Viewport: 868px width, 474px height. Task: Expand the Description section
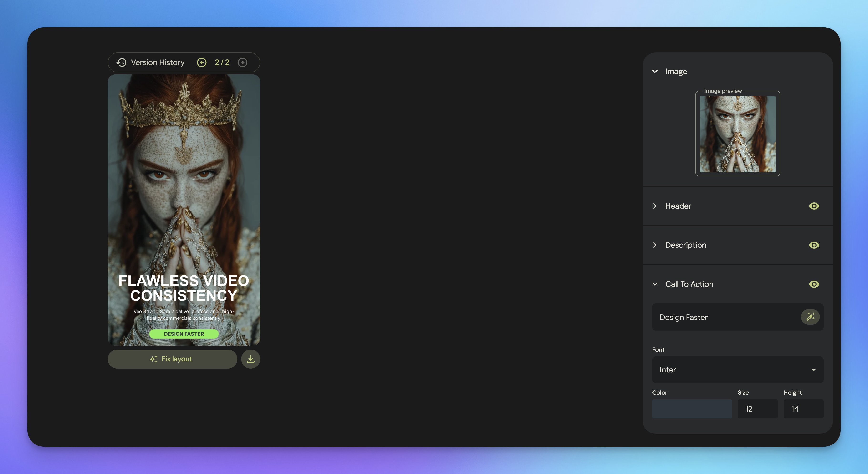click(x=655, y=245)
